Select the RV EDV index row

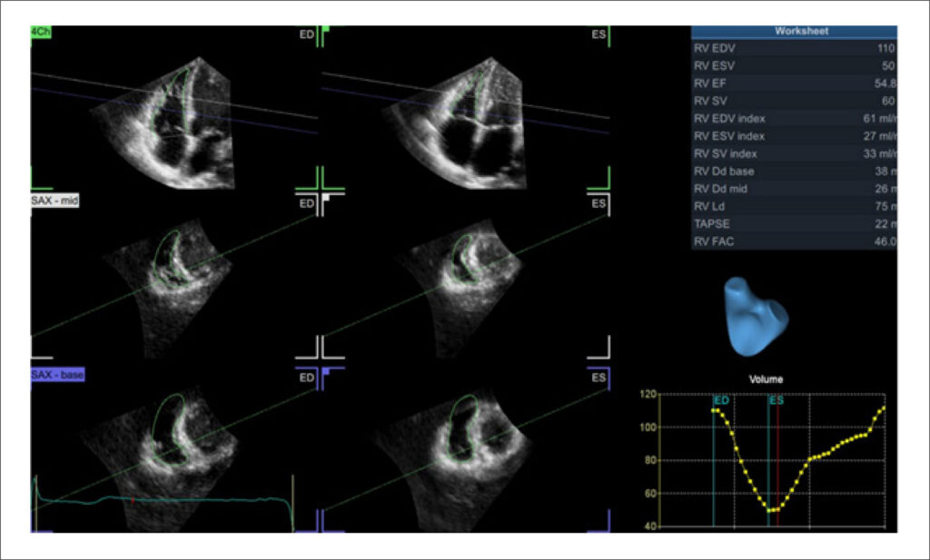[x=794, y=119]
